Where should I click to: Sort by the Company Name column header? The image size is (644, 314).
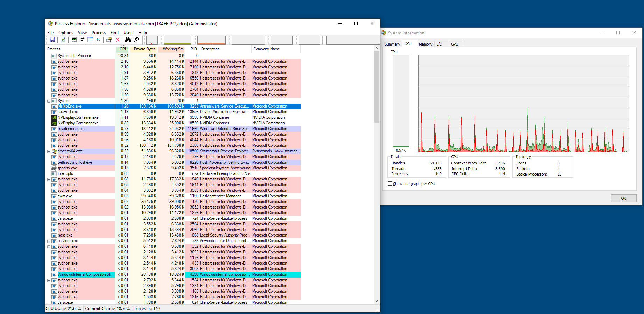pyautogui.click(x=276, y=49)
